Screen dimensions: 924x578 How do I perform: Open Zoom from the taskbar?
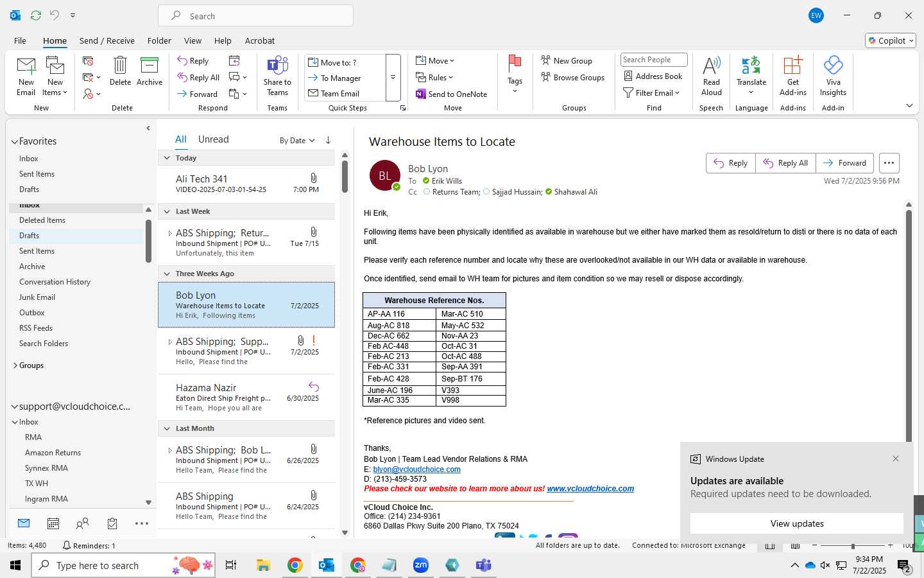[x=421, y=565]
